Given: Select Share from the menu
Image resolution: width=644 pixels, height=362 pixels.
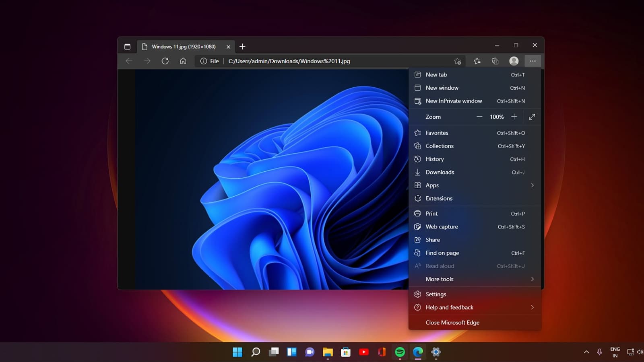Looking at the screenshot, I should 475,240.
